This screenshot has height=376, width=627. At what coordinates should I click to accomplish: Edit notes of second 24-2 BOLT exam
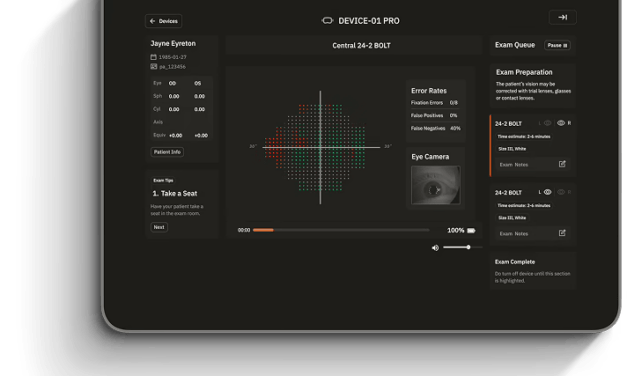tap(562, 233)
